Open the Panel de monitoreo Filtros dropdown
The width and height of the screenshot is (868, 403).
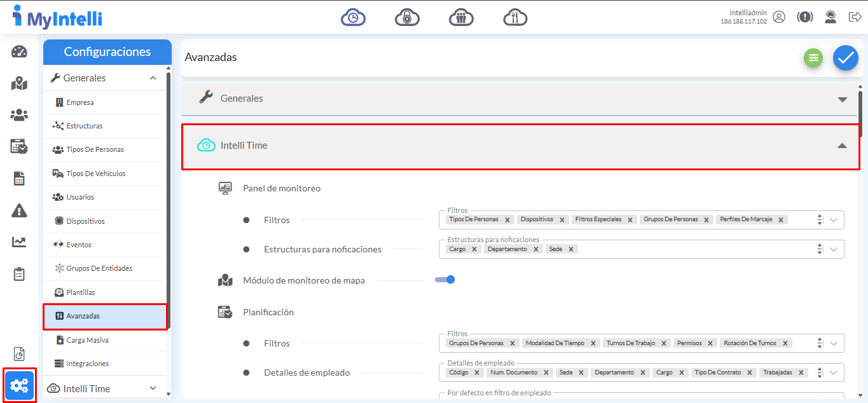(834, 220)
